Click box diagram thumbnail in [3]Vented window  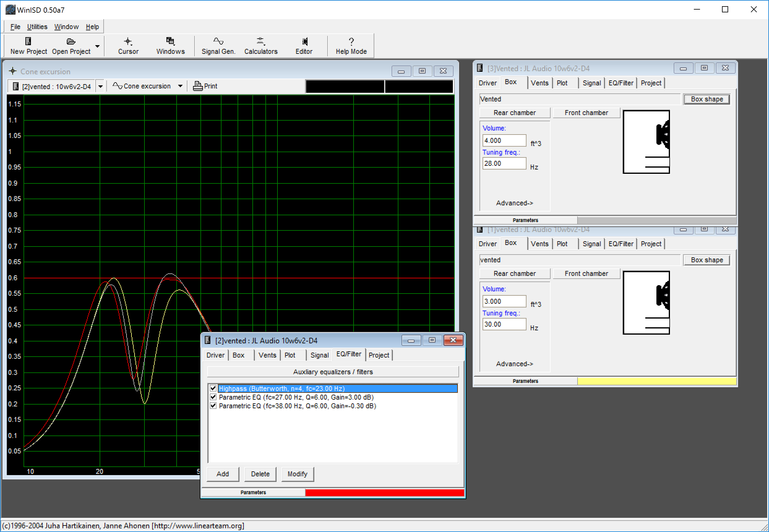click(646, 142)
